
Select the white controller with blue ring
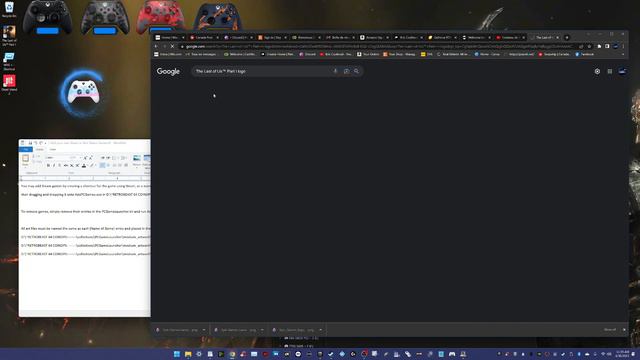coord(83,92)
